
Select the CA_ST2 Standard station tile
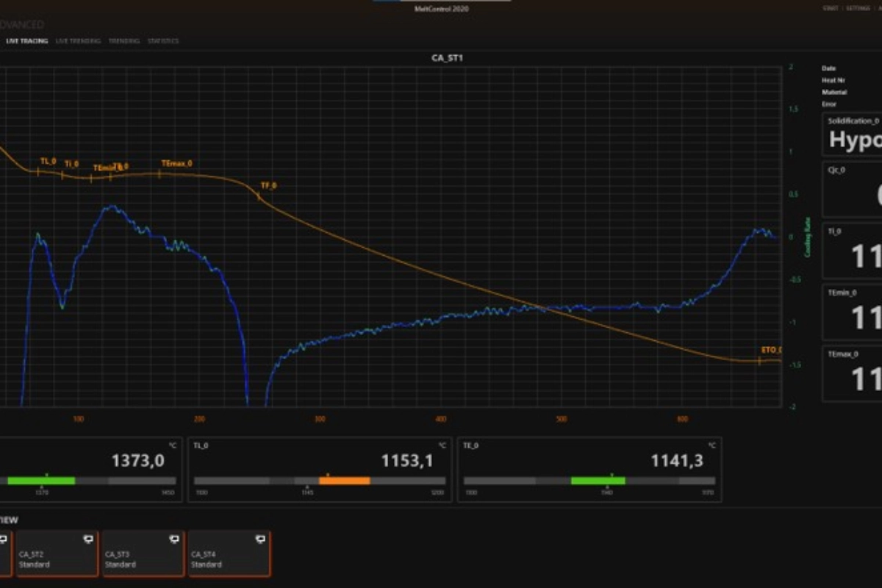coord(57,554)
